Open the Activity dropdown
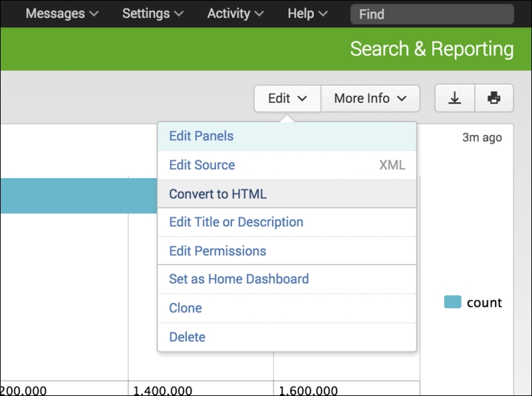Image resolution: width=532 pixels, height=396 pixels. coord(235,13)
